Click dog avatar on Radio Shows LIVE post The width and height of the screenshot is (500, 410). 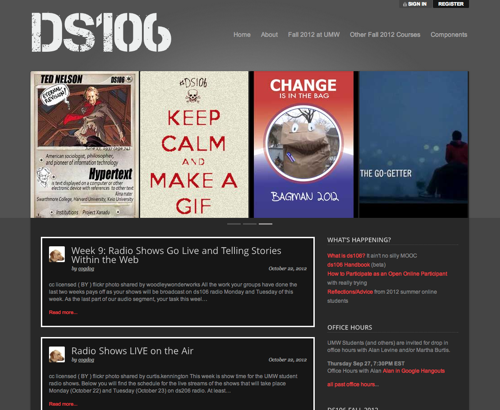[x=57, y=354]
